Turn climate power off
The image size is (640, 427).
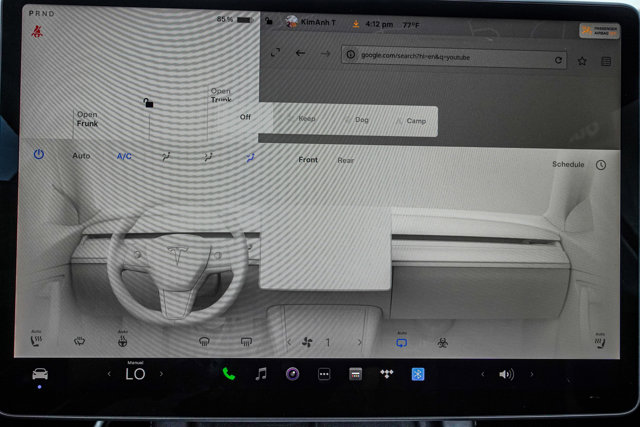pyautogui.click(x=39, y=154)
